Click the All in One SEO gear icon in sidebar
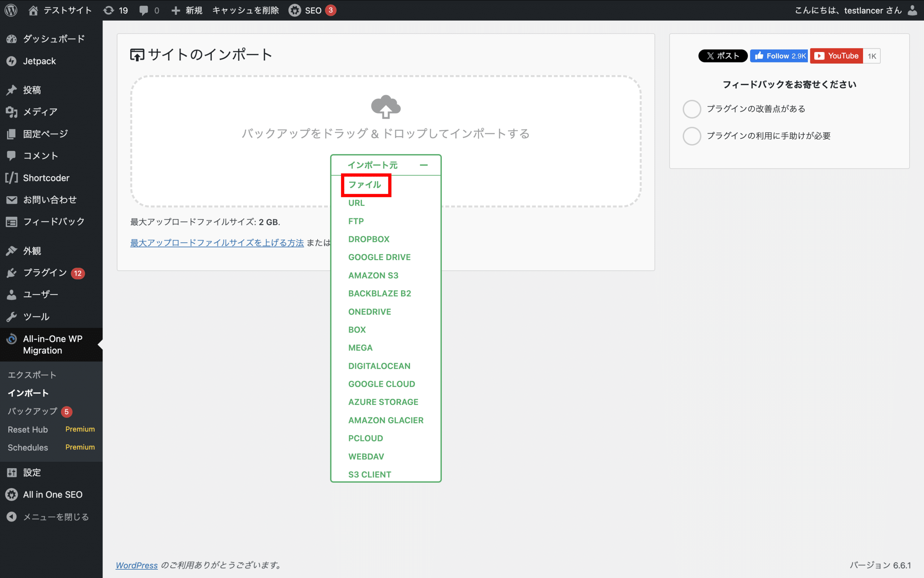 [x=12, y=494]
